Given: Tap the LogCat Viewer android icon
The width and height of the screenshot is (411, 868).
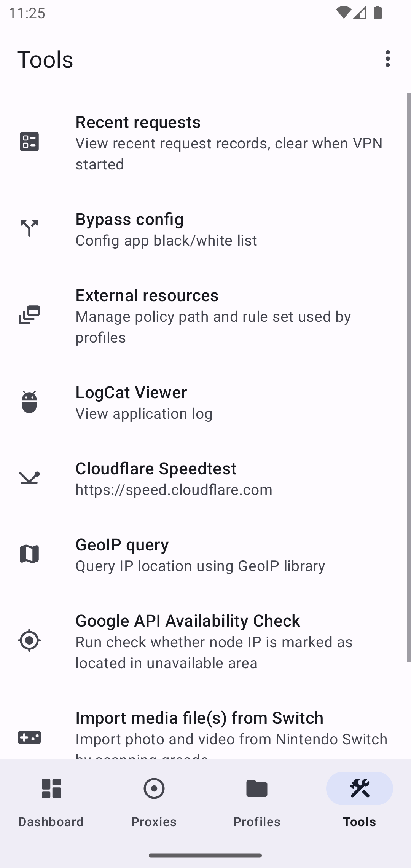Looking at the screenshot, I should coord(29,402).
